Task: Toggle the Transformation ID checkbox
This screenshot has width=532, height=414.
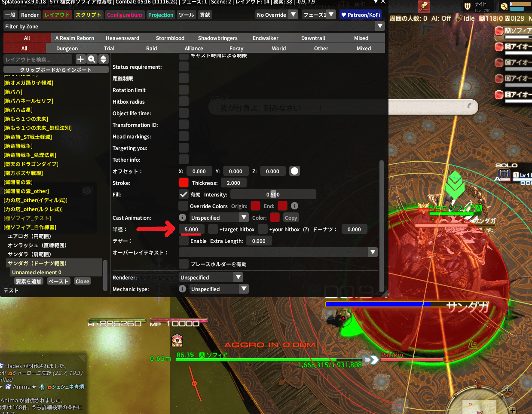Action: click(x=183, y=125)
